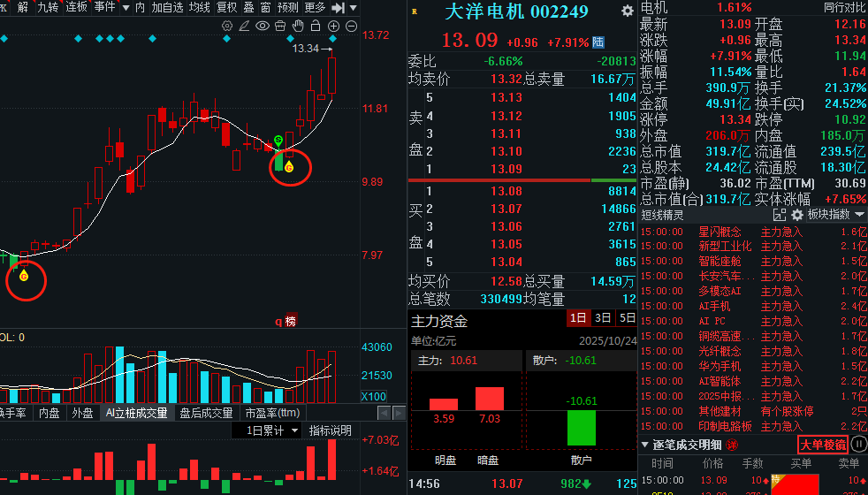Screen dimensions: 868x495
Task: Select the 华为手机 alert row
Action: (753, 366)
